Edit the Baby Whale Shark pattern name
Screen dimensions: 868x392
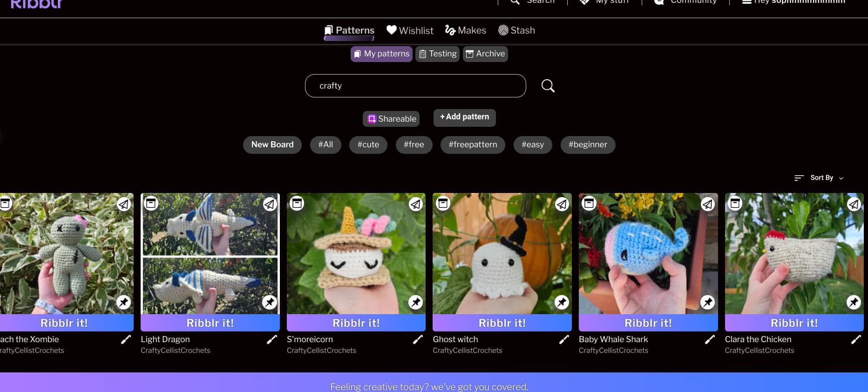[710, 339]
